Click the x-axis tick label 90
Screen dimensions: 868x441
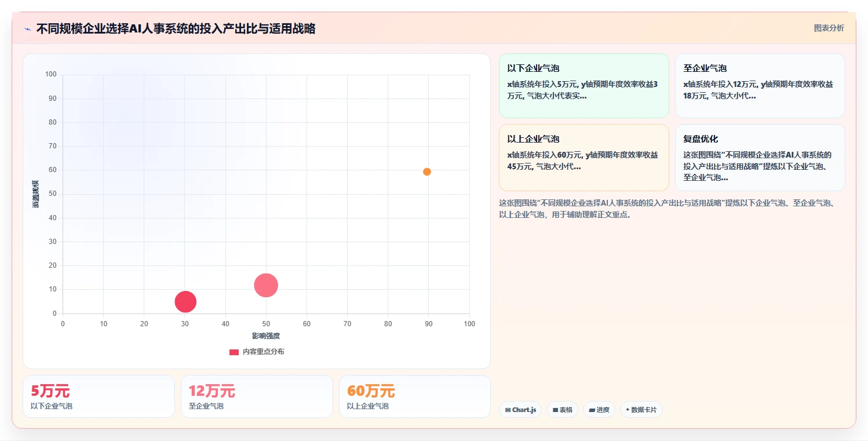[428, 324]
